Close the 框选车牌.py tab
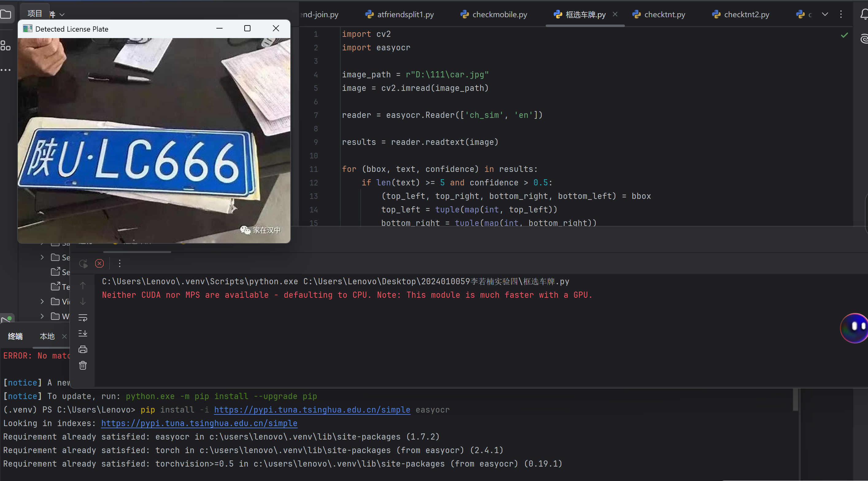This screenshot has width=868, height=481. point(615,14)
